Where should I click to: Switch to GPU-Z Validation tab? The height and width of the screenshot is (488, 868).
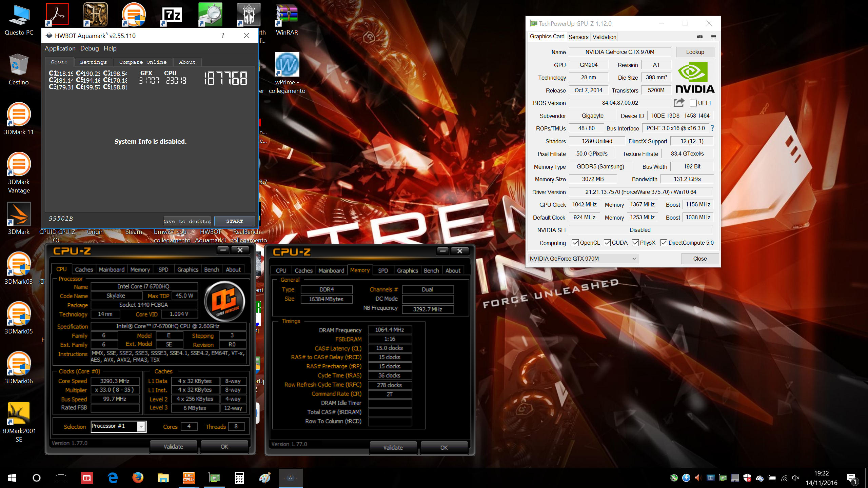604,37
